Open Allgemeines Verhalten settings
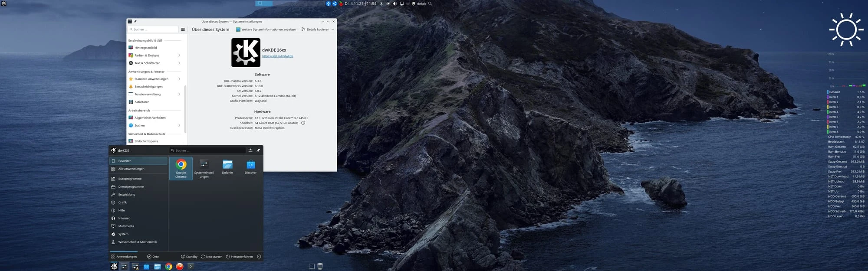Screen dimensions: 868x271 coord(155,118)
